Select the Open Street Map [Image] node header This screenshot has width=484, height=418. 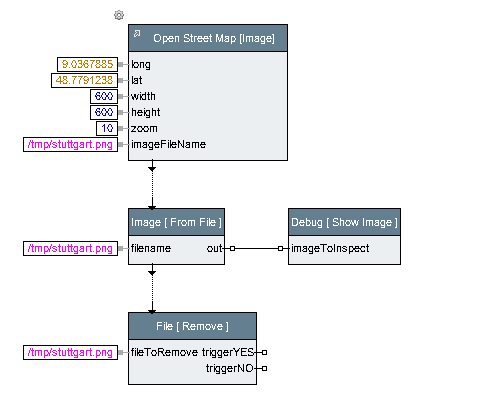(x=208, y=38)
